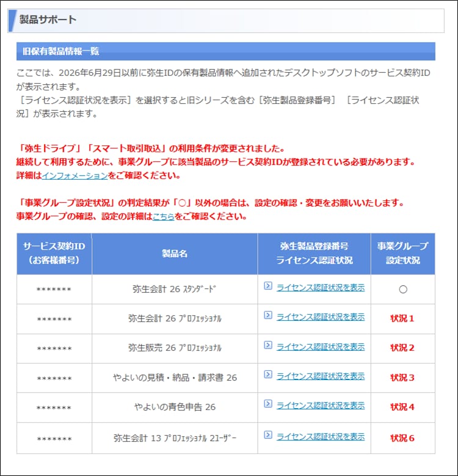Select product name 弥生会計 26 スタンダード
The image size is (458, 476).
pos(175,289)
